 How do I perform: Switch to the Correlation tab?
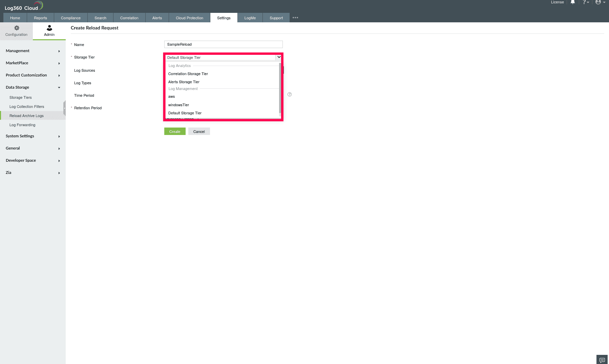click(129, 18)
